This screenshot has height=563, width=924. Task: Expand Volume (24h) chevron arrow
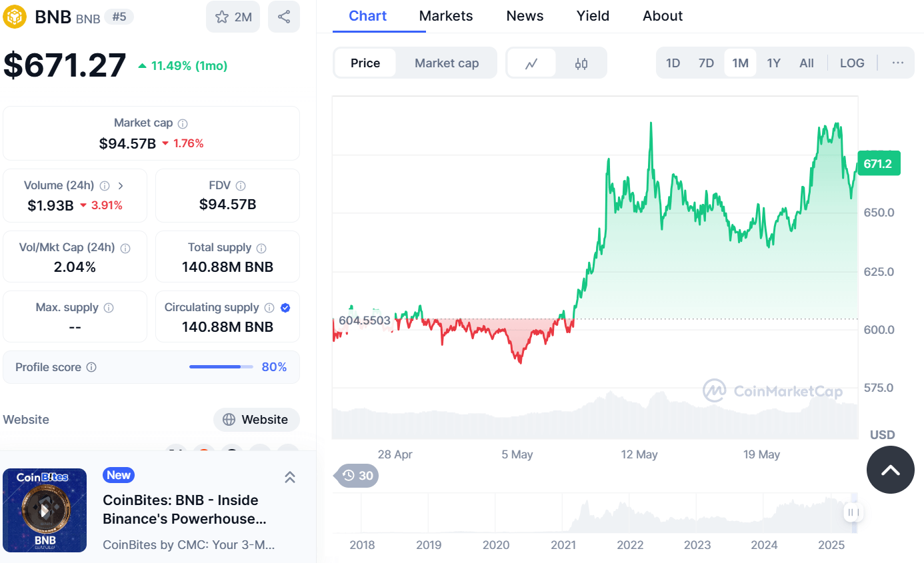tap(121, 186)
